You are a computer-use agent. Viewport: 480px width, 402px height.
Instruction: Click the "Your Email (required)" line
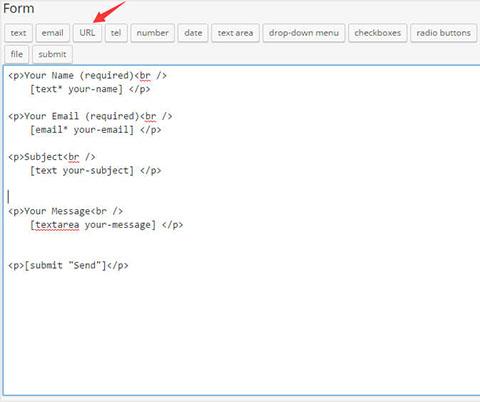[x=90, y=116]
